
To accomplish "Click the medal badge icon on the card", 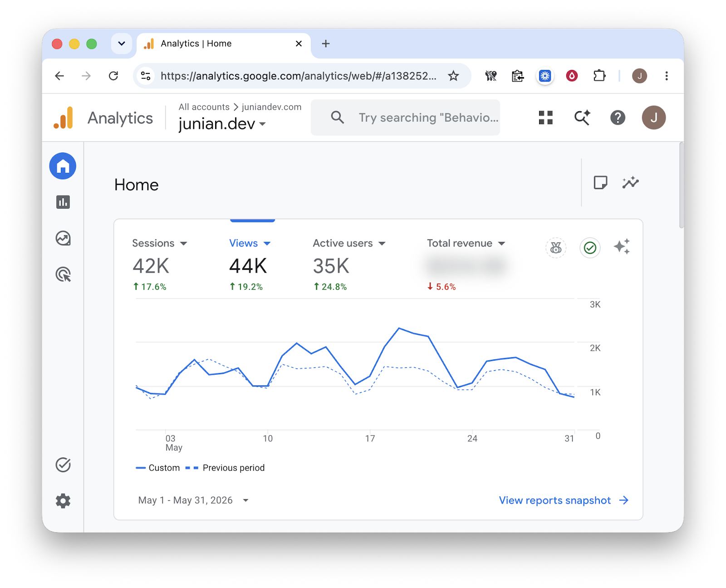I will pyautogui.click(x=556, y=248).
